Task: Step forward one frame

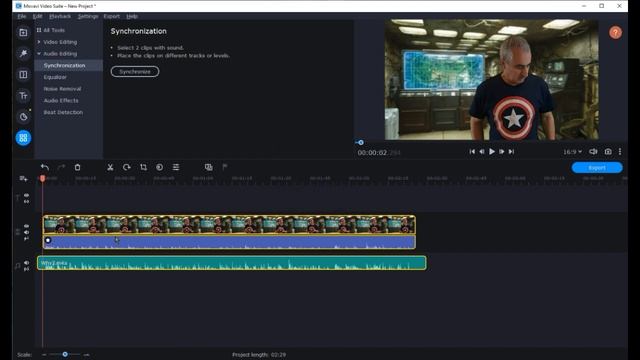Action: (502, 151)
